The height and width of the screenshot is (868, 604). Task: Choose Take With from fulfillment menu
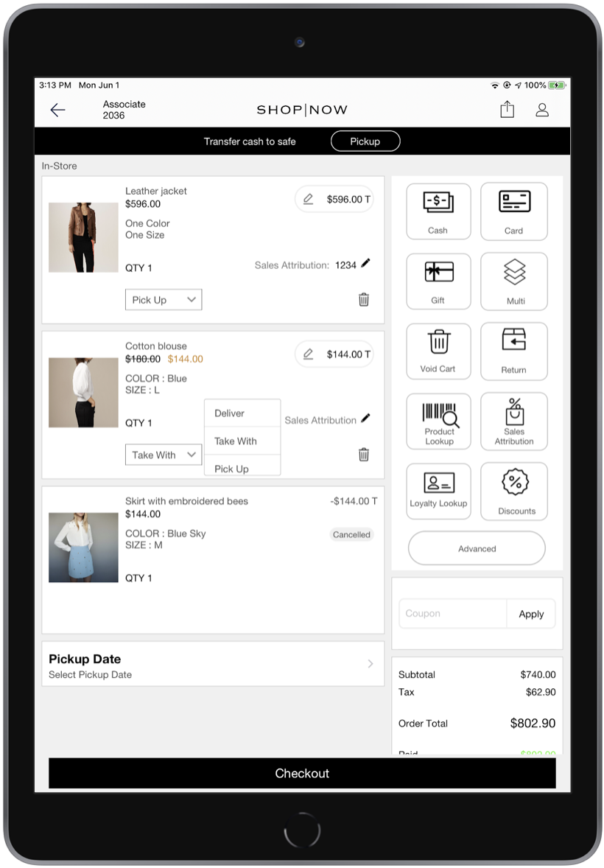pos(242,441)
